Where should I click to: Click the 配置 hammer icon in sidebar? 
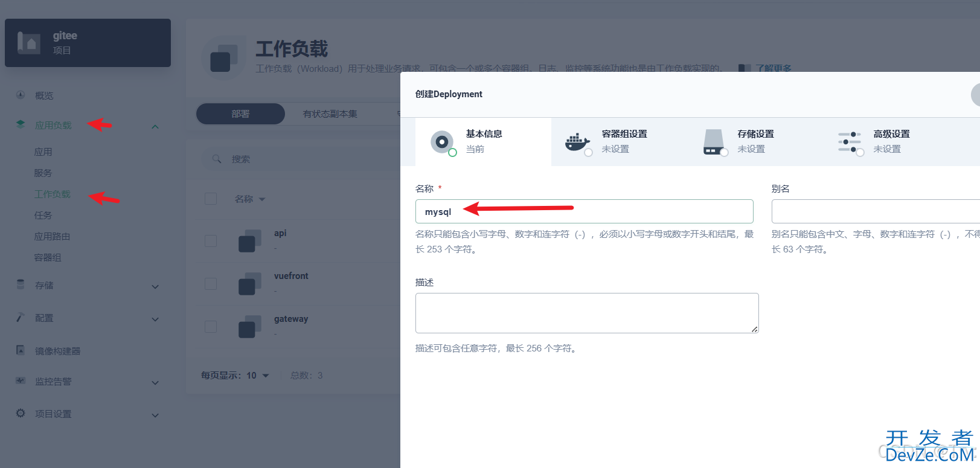[x=21, y=317]
